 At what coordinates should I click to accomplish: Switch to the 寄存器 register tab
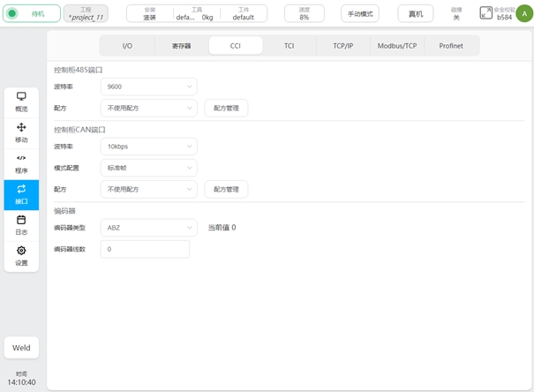(x=181, y=46)
